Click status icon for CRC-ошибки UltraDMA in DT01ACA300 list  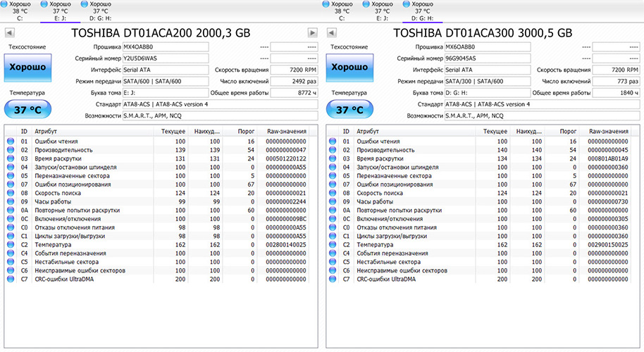tap(333, 279)
